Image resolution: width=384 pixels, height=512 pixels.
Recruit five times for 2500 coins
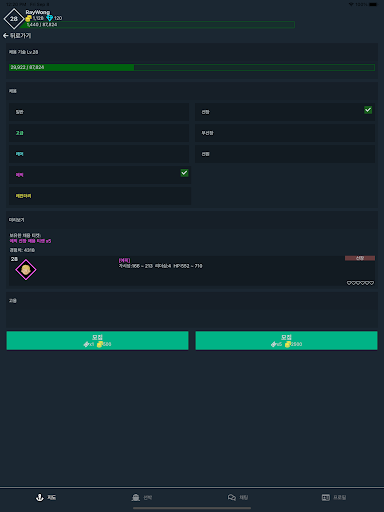coord(286,340)
